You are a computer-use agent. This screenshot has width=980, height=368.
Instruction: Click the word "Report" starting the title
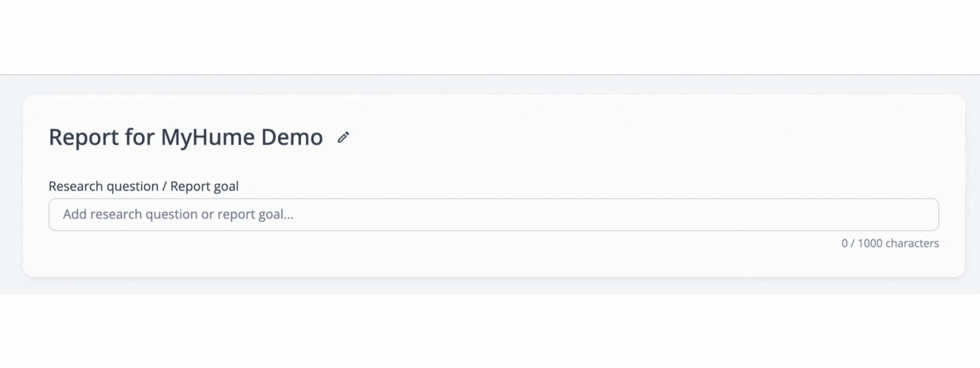84,137
